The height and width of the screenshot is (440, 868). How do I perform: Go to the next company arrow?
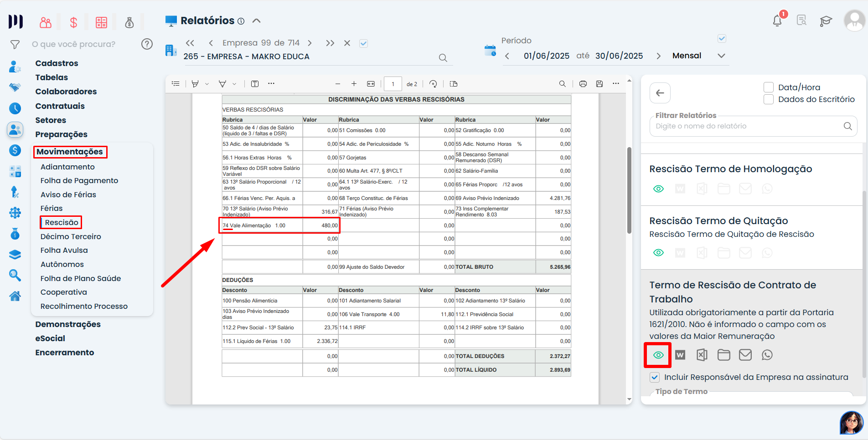(310, 43)
